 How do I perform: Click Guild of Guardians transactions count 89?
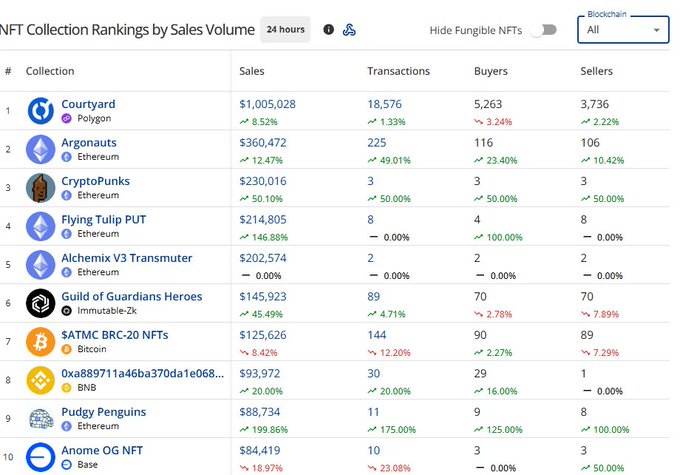(x=373, y=296)
